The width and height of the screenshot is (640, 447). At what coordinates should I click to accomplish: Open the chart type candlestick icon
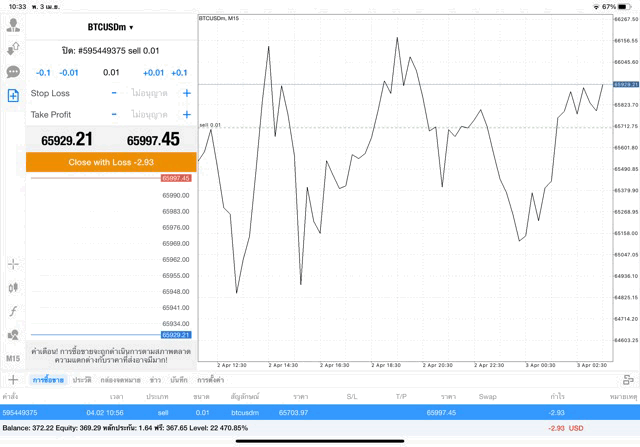pos(13,287)
